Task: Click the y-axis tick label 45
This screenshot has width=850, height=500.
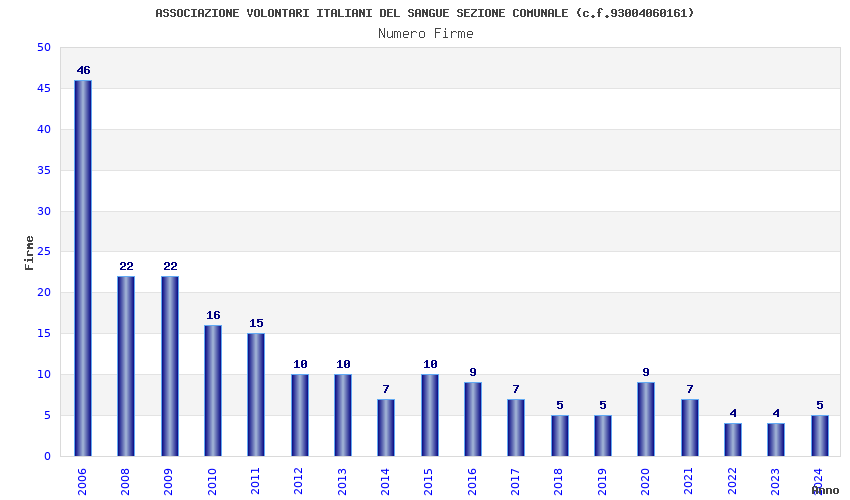Action: [x=44, y=88]
